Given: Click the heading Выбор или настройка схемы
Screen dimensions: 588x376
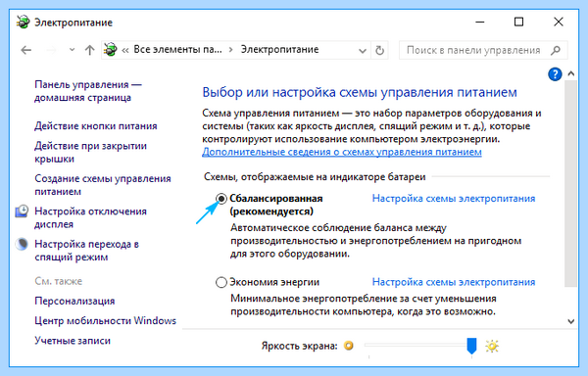Looking at the screenshot, I should [360, 92].
